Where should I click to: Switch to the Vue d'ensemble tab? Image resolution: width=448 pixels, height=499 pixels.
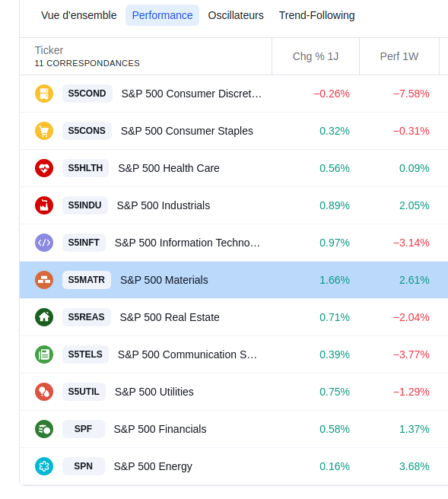[x=78, y=15]
